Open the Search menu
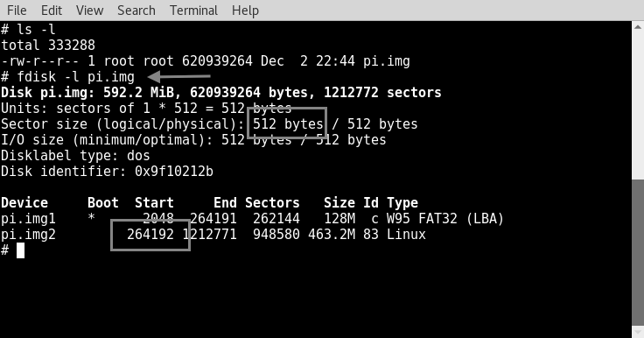This screenshot has height=338, width=644. coord(136,11)
